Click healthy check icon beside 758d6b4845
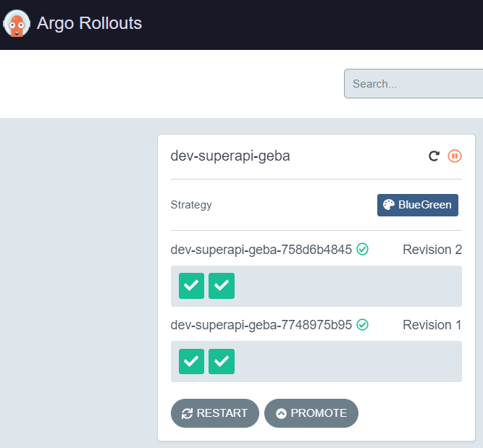The image size is (483, 448). point(362,249)
